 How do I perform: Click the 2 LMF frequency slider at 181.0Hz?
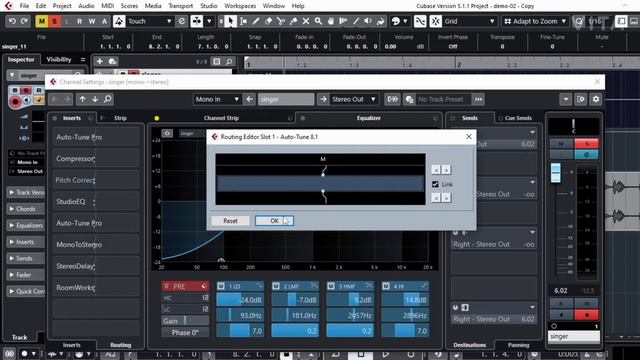[x=295, y=316]
